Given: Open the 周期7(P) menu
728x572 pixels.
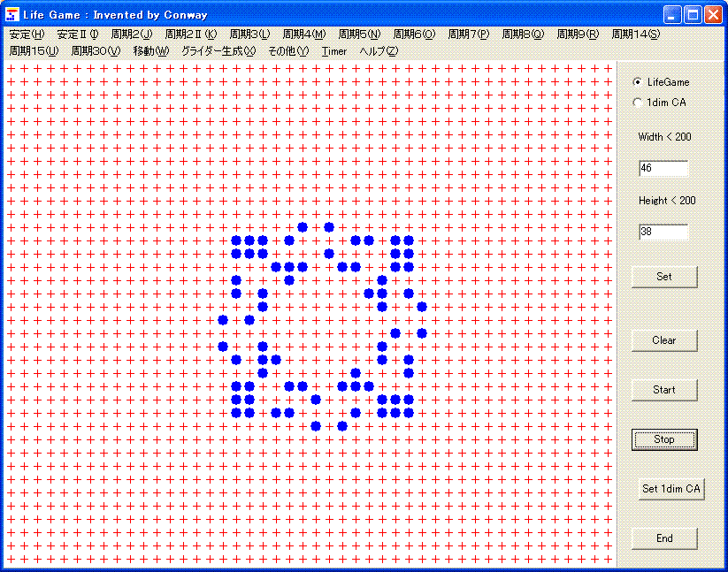Looking at the screenshot, I should point(469,34).
